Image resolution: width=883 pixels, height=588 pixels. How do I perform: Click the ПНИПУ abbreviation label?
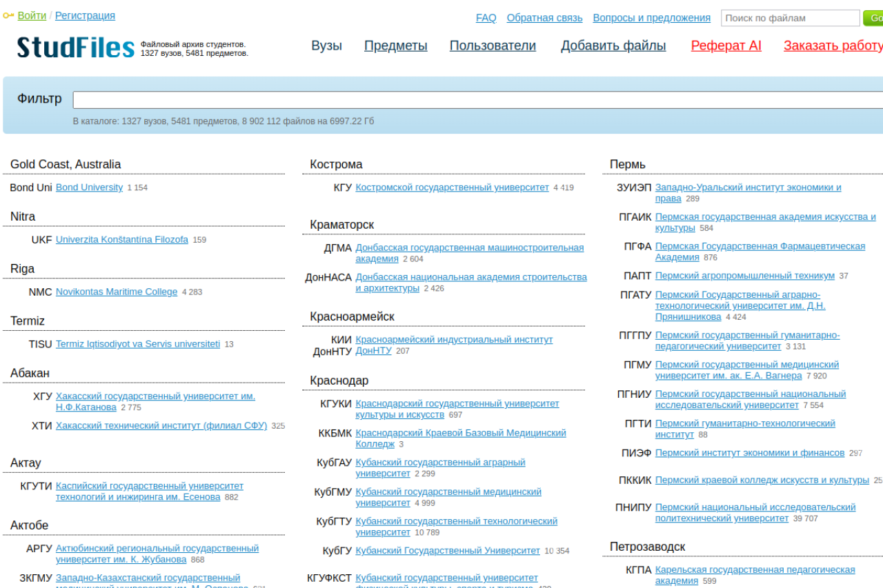pyautogui.click(x=633, y=507)
